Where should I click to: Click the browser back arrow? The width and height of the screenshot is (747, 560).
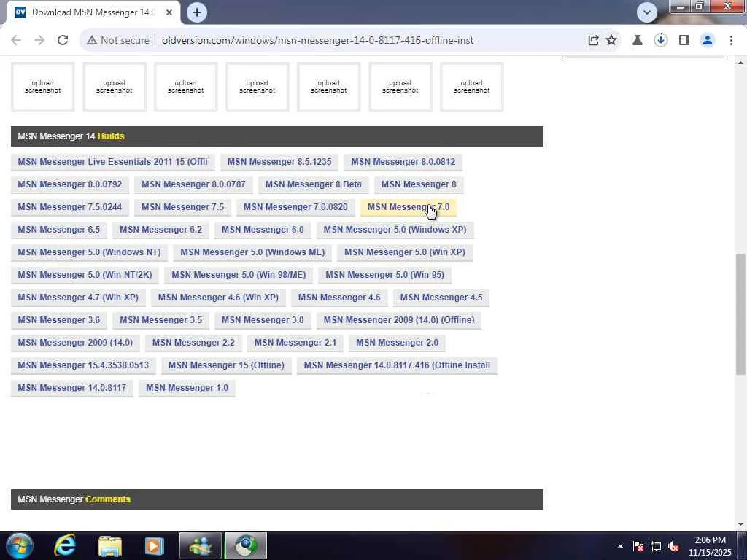tap(16, 41)
